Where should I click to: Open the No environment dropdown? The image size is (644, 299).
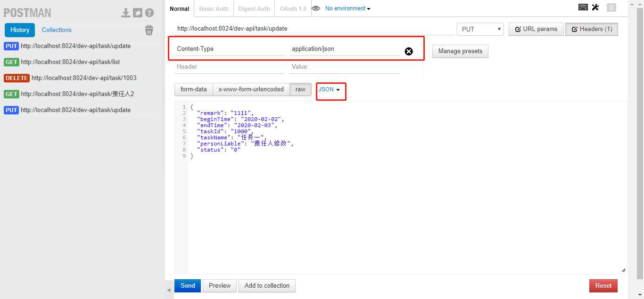click(347, 8)
